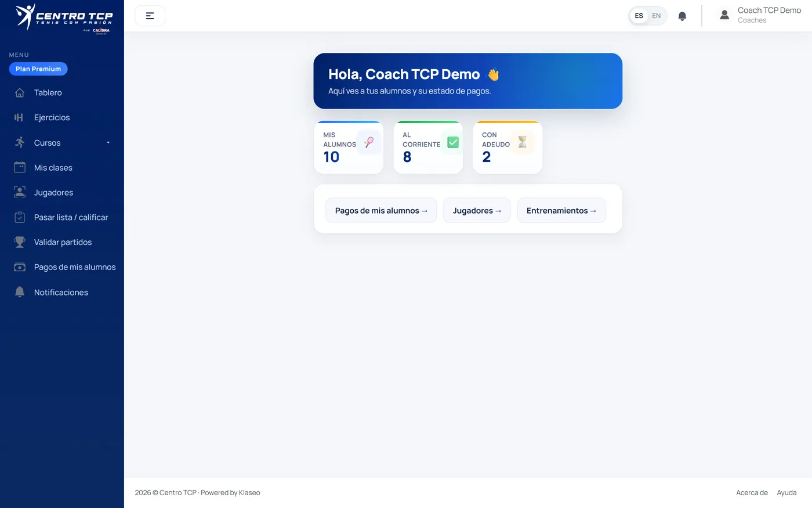Click the Entrenamientos → button
Image resolution: width=812 pixels, height=508 pixels.
tap(561, 210)
